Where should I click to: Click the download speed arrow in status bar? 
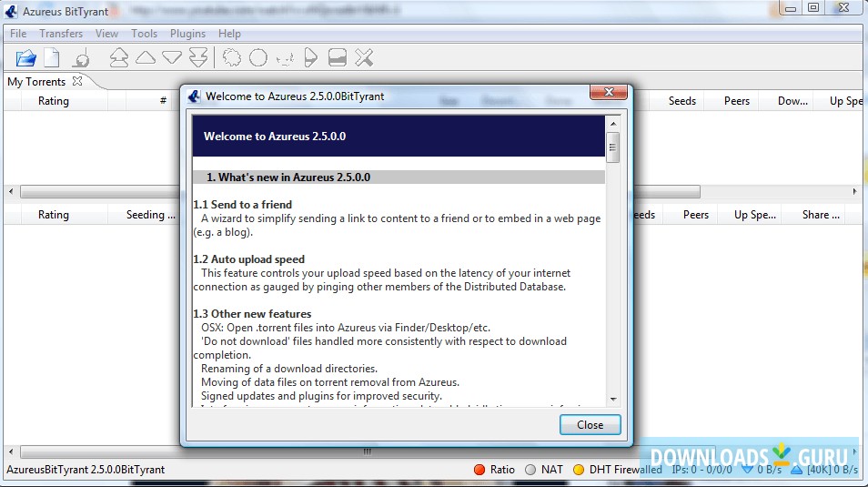pyautogui.click(x=747, y=470)
